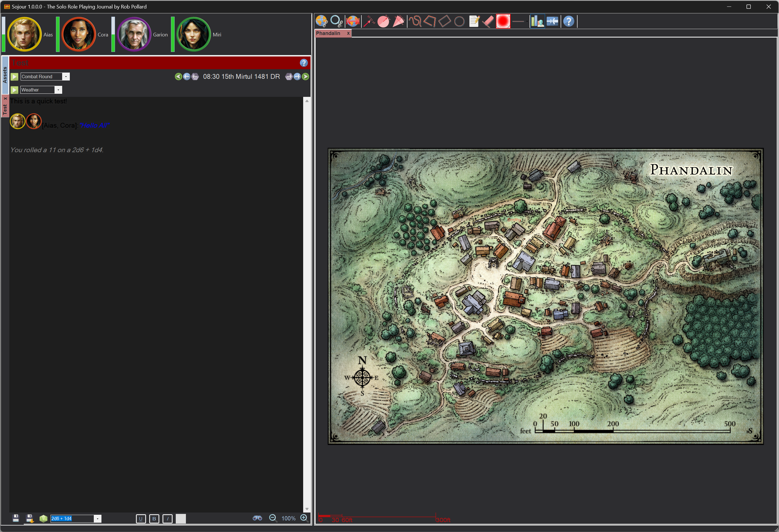
Task: Open the Assets side tab
Action: tap(5, 75)
